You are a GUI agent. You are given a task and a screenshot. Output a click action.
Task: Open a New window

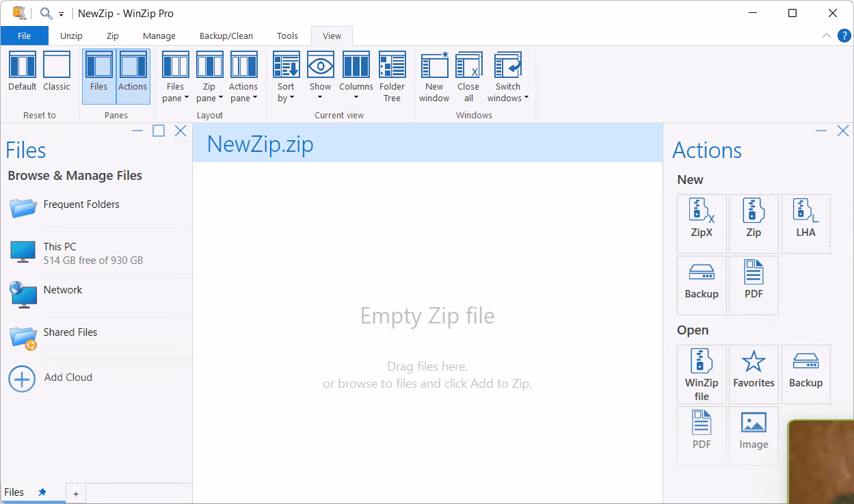434,76
